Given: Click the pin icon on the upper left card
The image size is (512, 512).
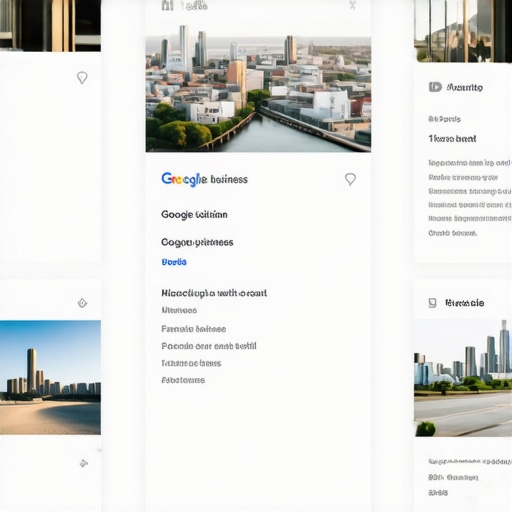Looking at the screenshot, I should (x=82, y=78).
